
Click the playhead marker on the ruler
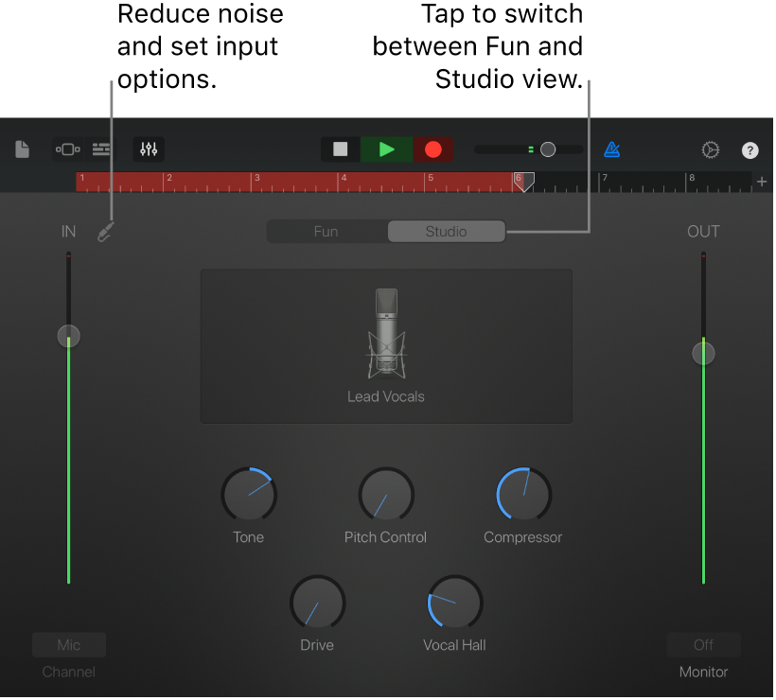click(525, 182)
